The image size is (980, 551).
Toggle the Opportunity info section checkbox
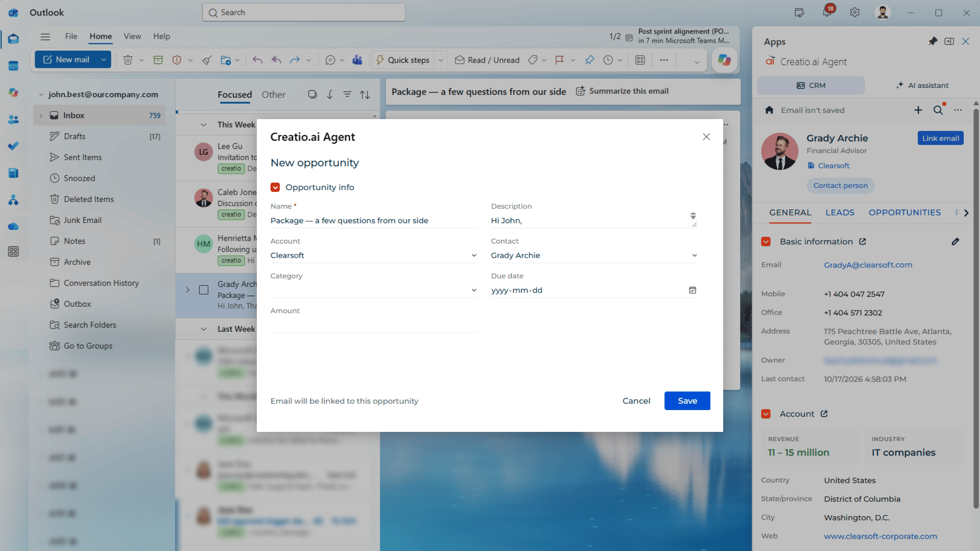275,187
